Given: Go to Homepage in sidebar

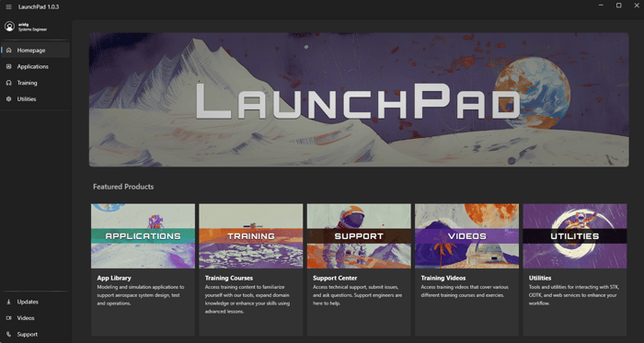Looking at the screenshot, I should click(35, 50).
